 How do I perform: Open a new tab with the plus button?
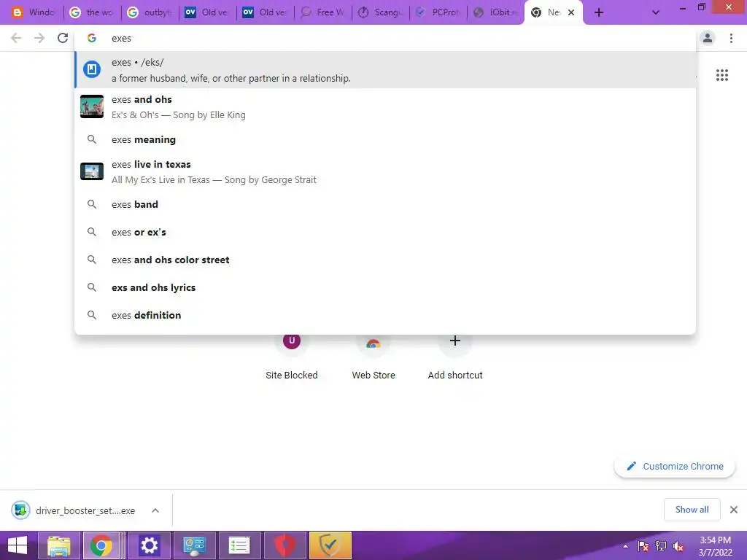tap(599, 12)
